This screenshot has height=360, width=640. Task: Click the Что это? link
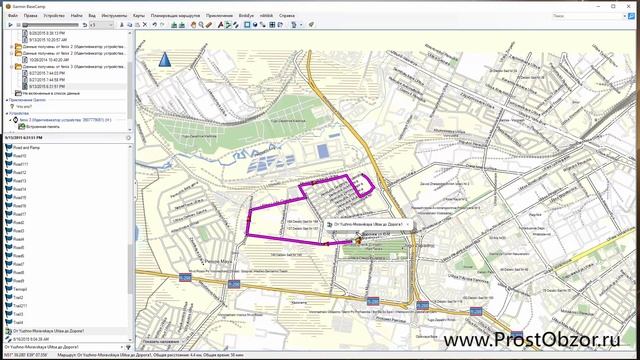pyautogui.click(x=24, y=107)
